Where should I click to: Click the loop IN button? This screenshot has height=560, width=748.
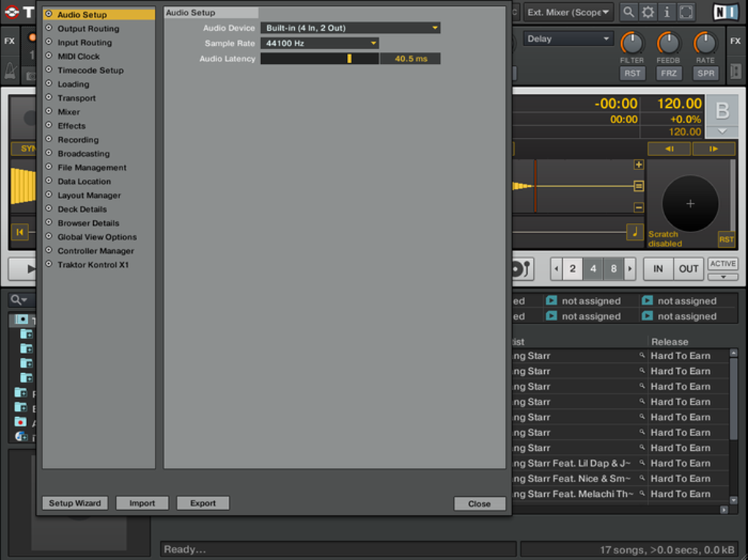point(658,269)
